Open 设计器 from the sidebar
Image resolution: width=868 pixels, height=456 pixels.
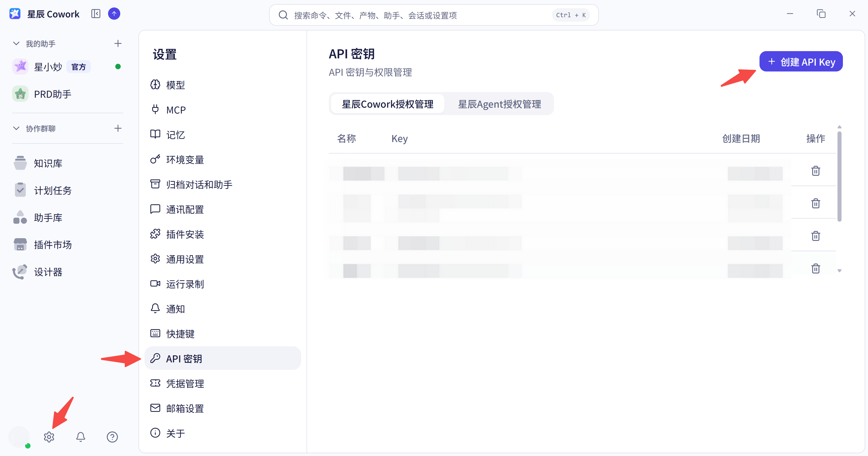68,272
